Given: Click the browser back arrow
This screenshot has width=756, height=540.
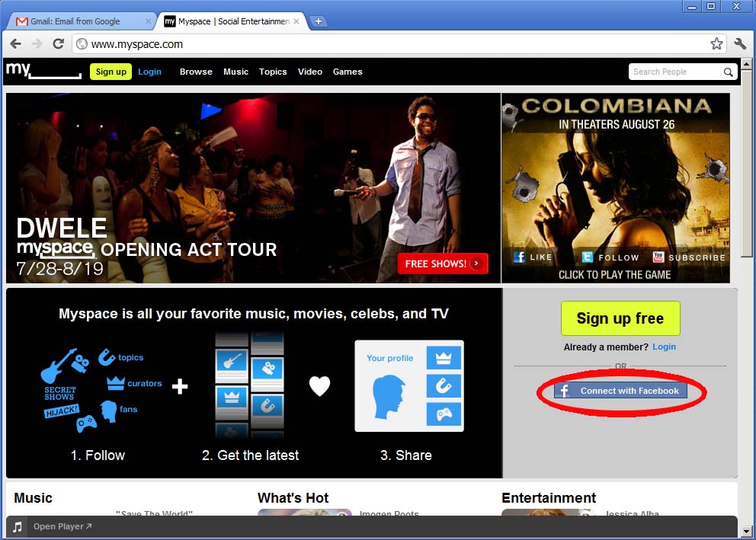Looking at the screenshot, I should (x=16, y=44).
